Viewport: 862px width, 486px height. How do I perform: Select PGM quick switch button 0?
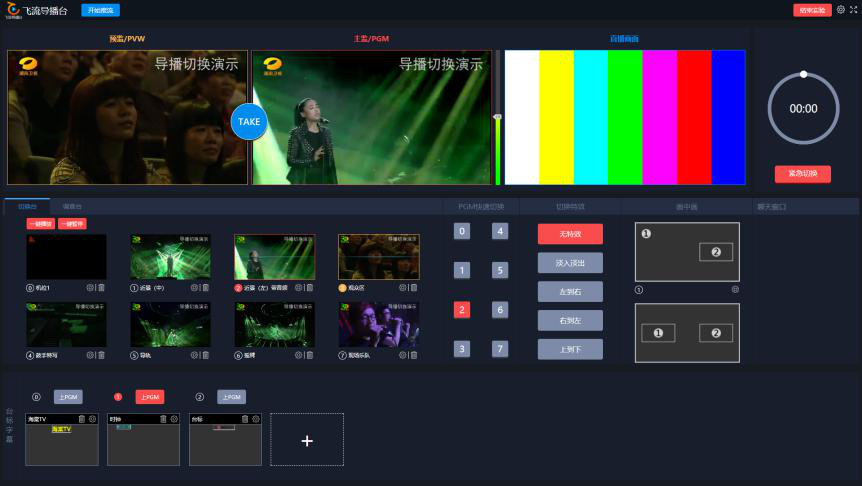[x=462, y=231]
